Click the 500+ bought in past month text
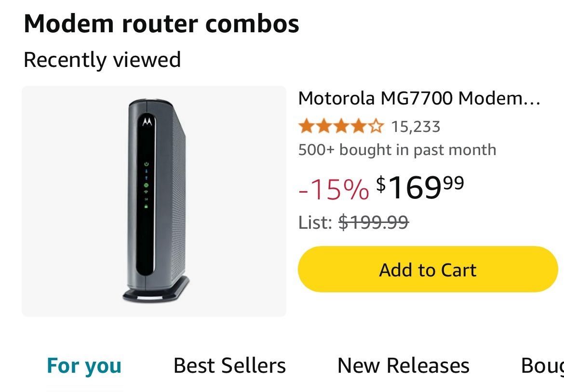The height and width of the screenshot is (392, 564). 397,150
